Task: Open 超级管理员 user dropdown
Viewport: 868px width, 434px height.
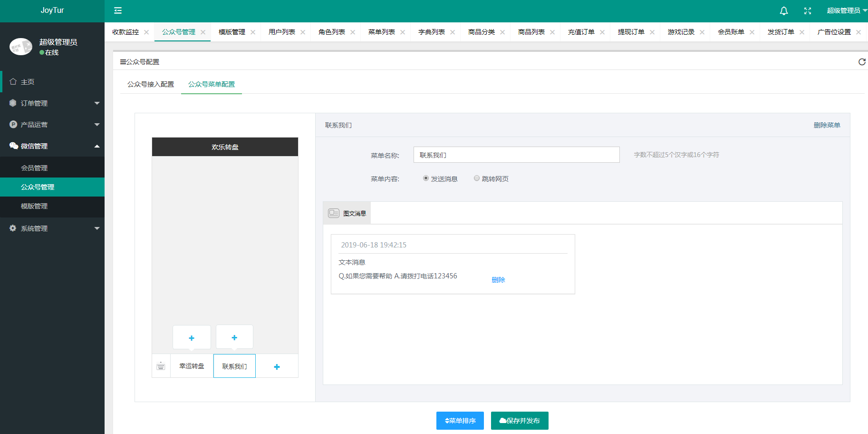Action: (x=847, y=10)
